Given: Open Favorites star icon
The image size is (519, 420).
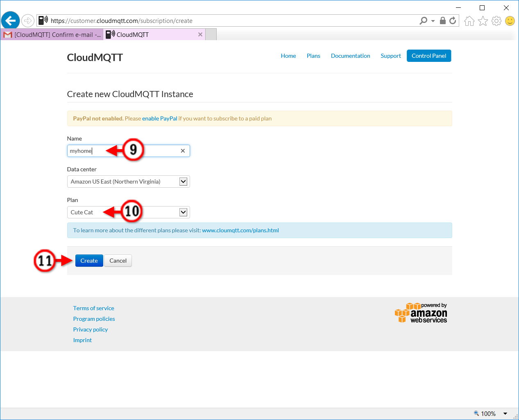Looking at the screenshot, I should 483,21.
